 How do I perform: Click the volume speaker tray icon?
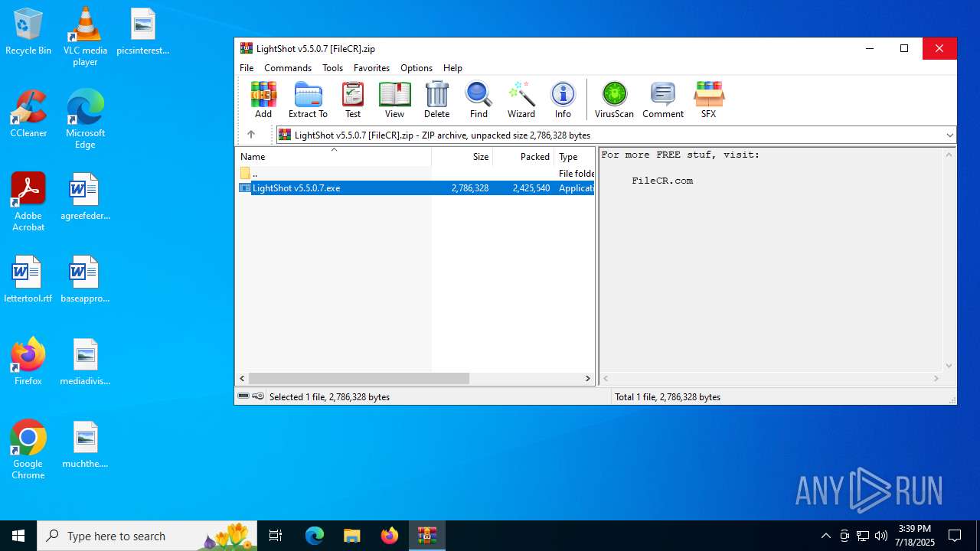click(x=881, y=536)
